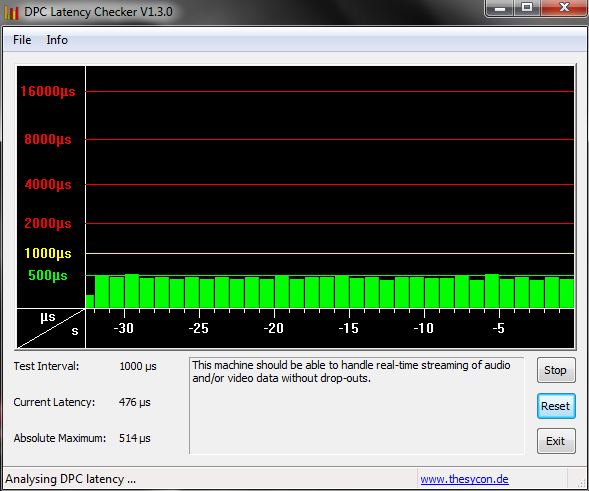This screenshot has height=491, width=589.
Task: Open the File menu
Action: 22,40
